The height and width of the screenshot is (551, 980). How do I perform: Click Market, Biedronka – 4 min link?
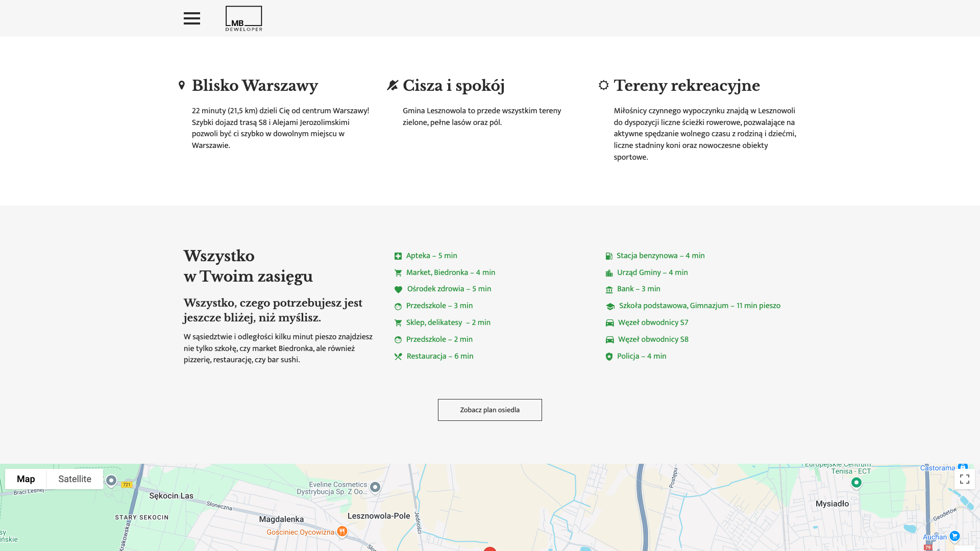450,272
